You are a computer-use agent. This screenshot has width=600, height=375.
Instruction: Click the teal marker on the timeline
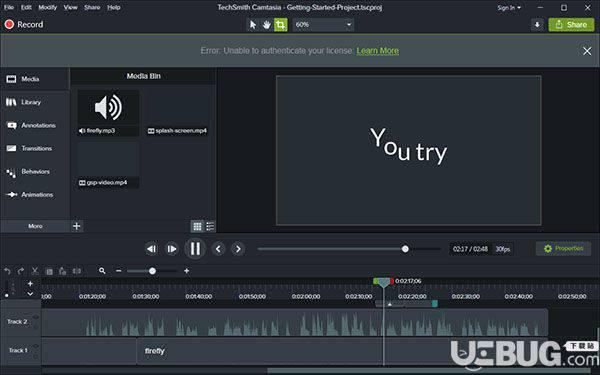point(435,304)
